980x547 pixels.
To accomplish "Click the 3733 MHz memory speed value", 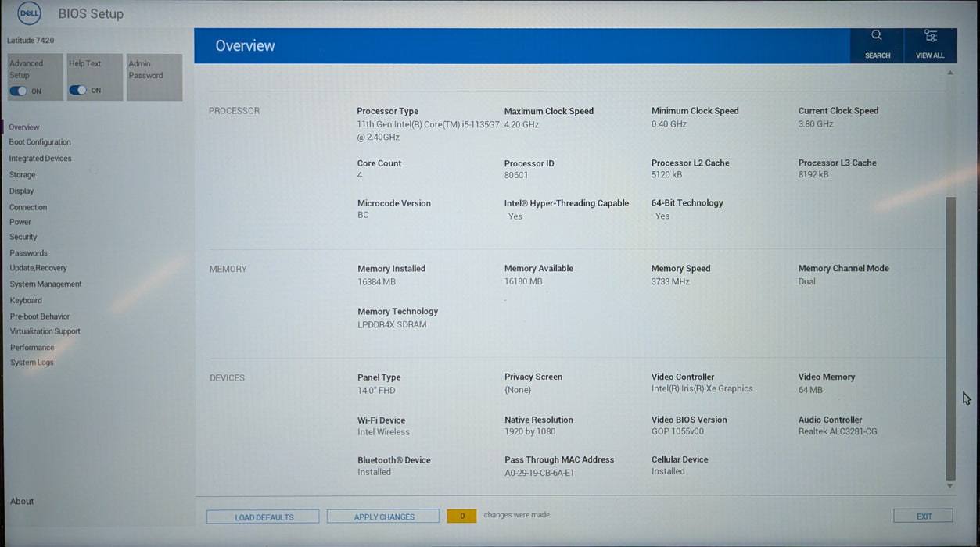I will (670, 281).
